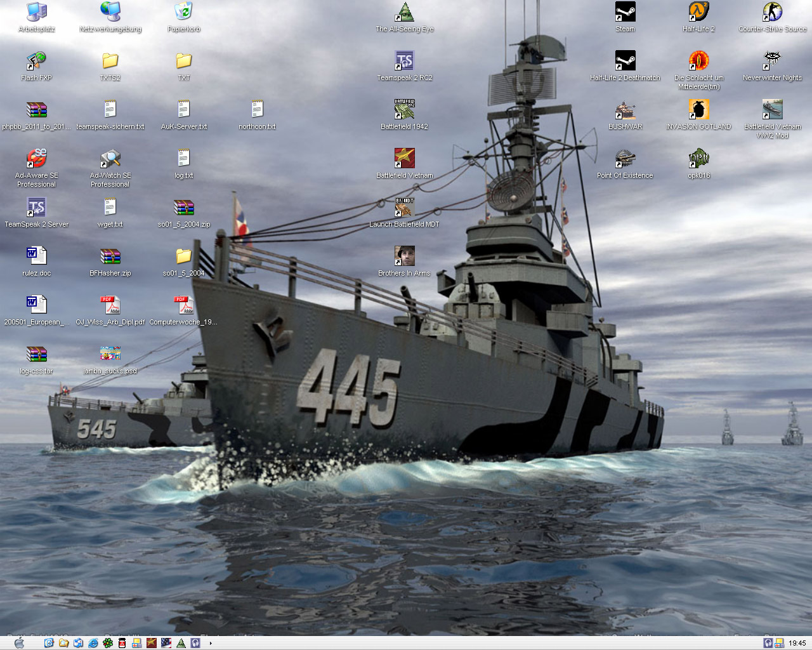Select the OJ_Wiss_Arb_Dipl.pdf file
Image resolution: width=812 pixels, height=650 pixels.
pos(110,310)
